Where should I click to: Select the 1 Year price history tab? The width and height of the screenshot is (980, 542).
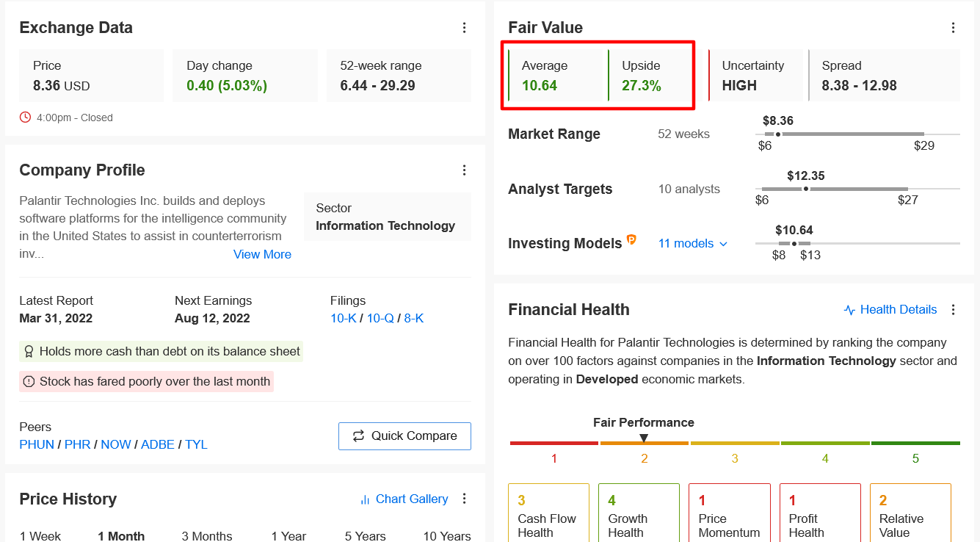coord(288,535)
